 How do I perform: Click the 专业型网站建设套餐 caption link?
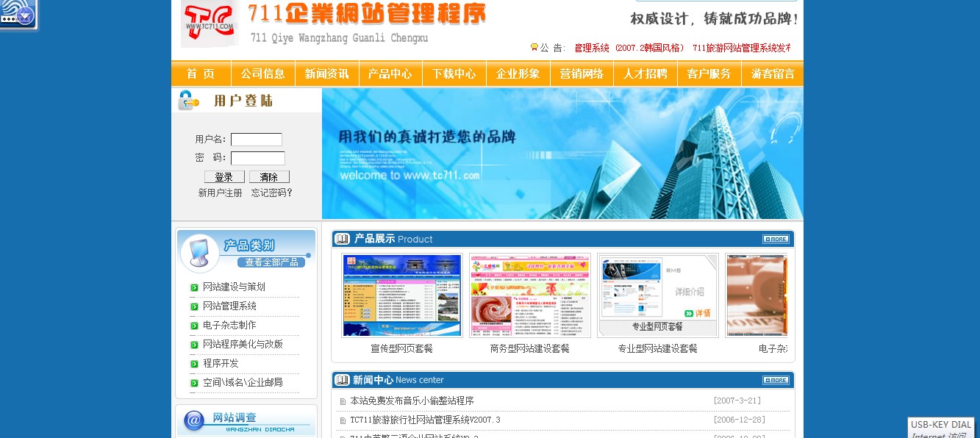[658, 349]
